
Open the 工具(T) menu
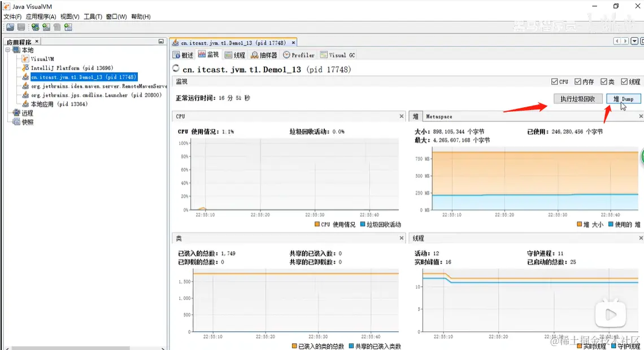[93, 16]
